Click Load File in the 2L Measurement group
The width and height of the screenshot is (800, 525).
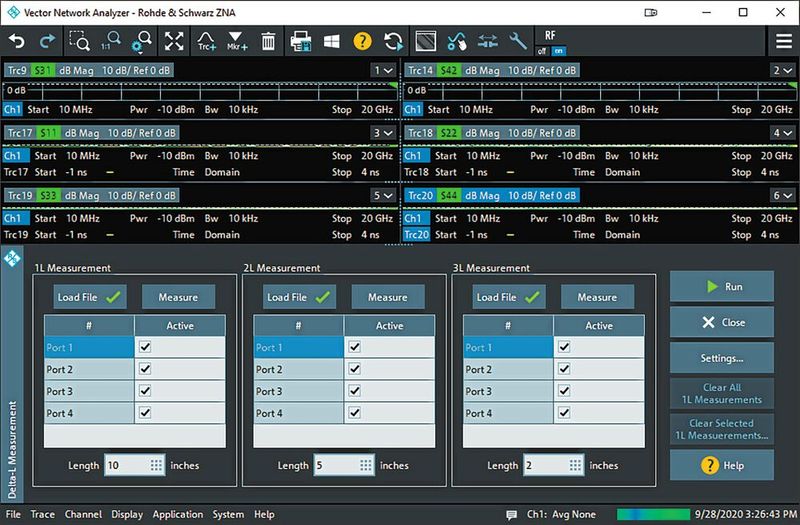299,297
